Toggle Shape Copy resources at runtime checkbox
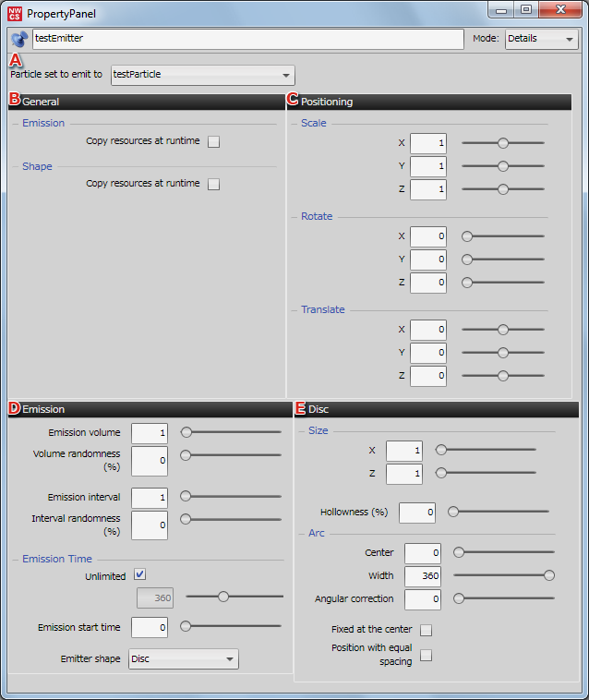The width and height of the screenshot is (589, 700). [x=213, y=184]
